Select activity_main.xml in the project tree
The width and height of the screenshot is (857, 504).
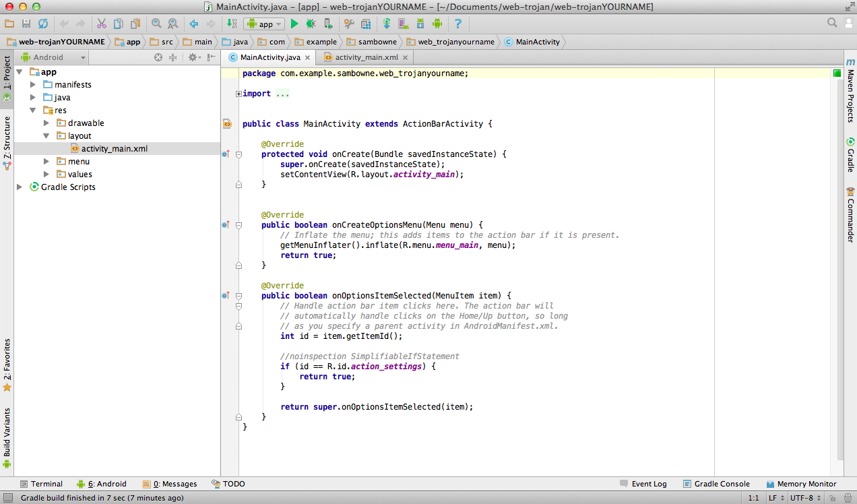114,149
